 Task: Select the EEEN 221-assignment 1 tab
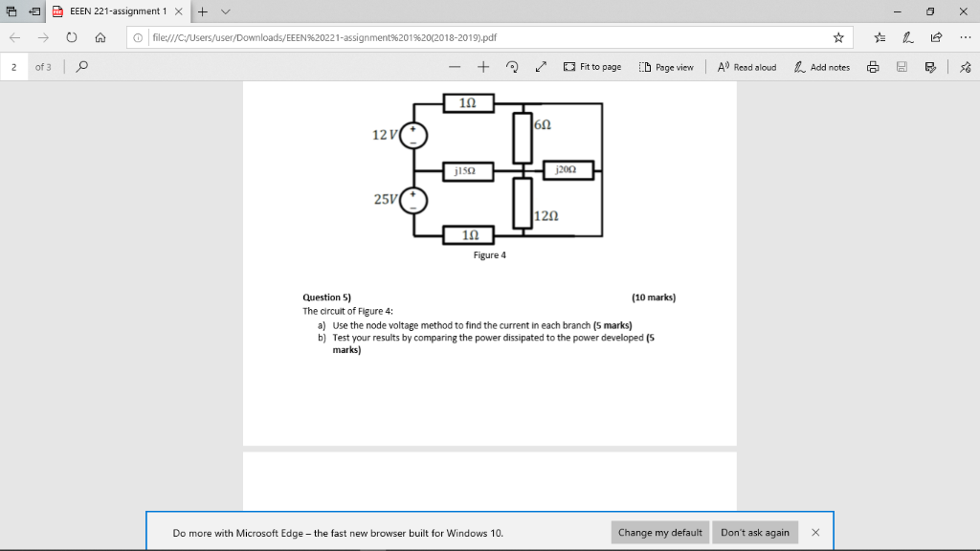click(x=115, y=12)
